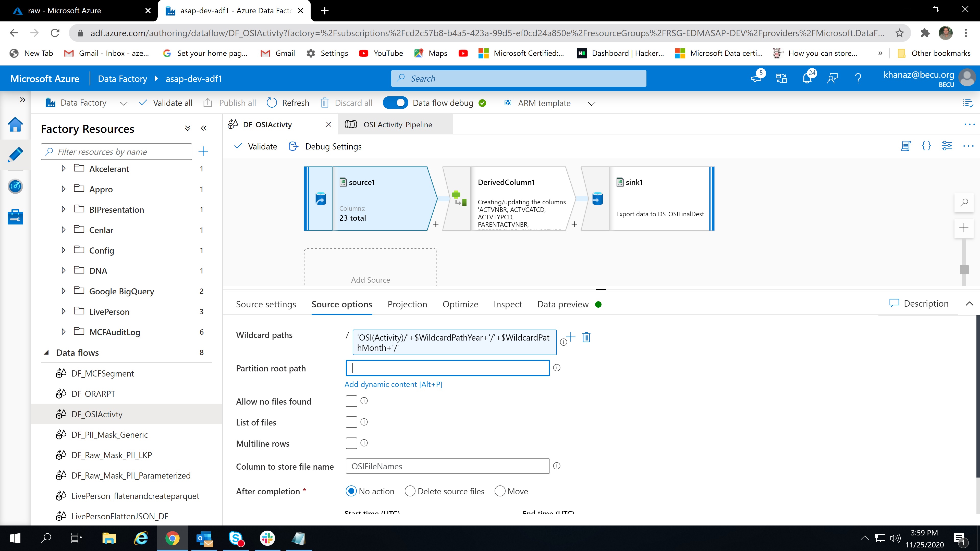Open the Home icon in left sidebar
This screenshot has height=551, width=980.
coord(15,124)
